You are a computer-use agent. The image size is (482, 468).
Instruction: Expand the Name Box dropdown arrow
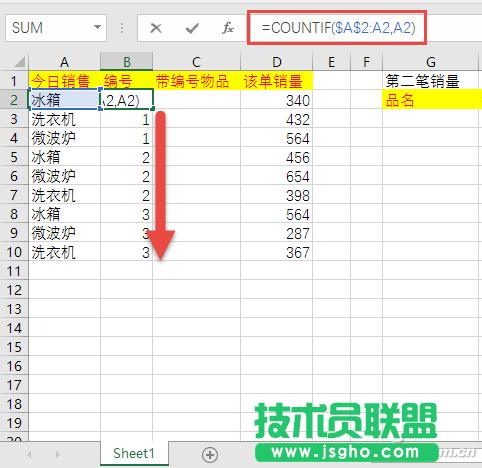tap(97, 28)
